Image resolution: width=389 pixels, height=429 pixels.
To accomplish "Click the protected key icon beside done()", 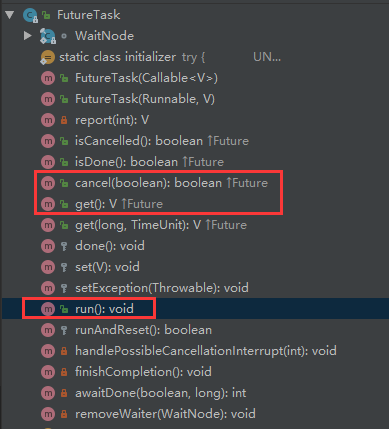I will tap(64, 246).
